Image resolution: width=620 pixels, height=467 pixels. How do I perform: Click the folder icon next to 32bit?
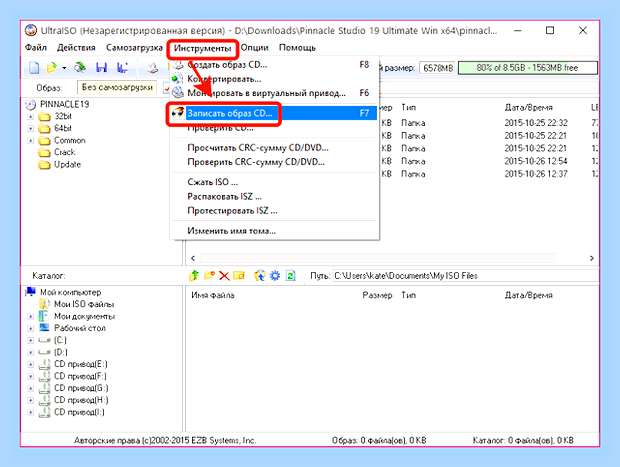(x=44, y=117)
